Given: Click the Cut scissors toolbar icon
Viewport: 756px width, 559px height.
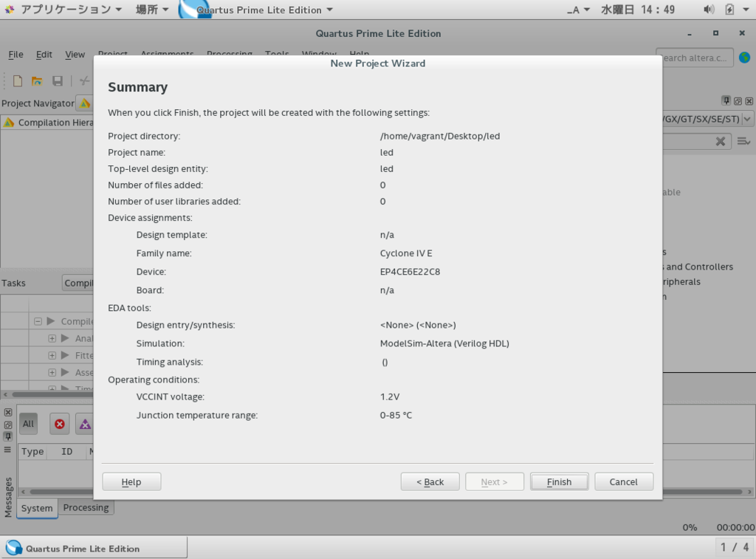Looking at the screenshot, I should click(85, 81).
